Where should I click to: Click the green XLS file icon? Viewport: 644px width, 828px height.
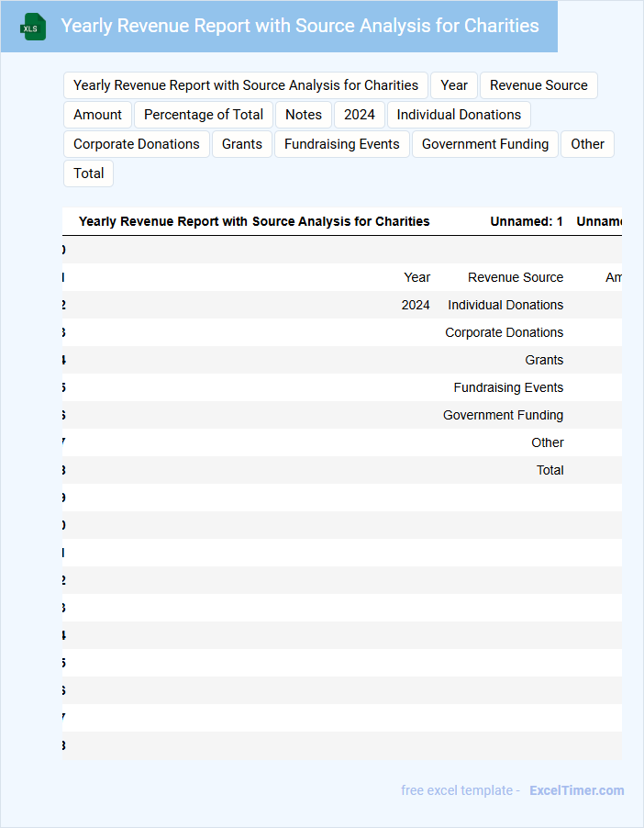tap(33, 27)
